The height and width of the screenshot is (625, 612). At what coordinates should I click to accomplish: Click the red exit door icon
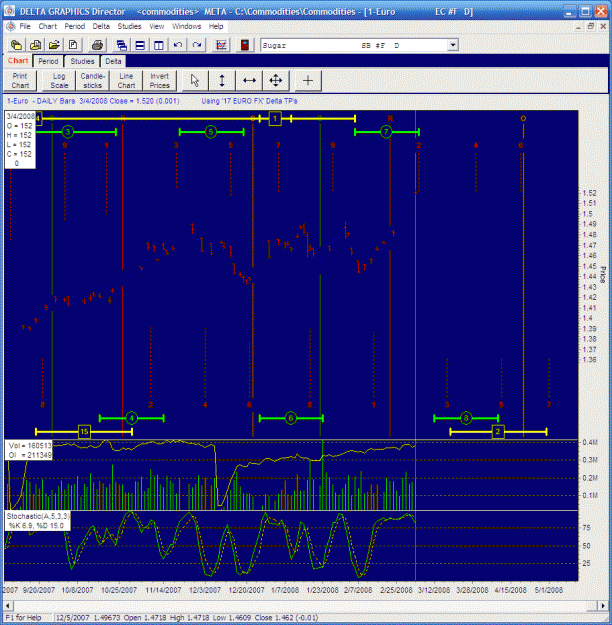pos(245,45)
